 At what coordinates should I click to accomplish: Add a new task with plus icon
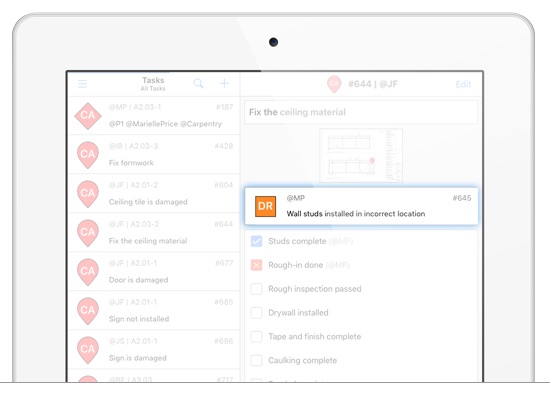[224, 83]
